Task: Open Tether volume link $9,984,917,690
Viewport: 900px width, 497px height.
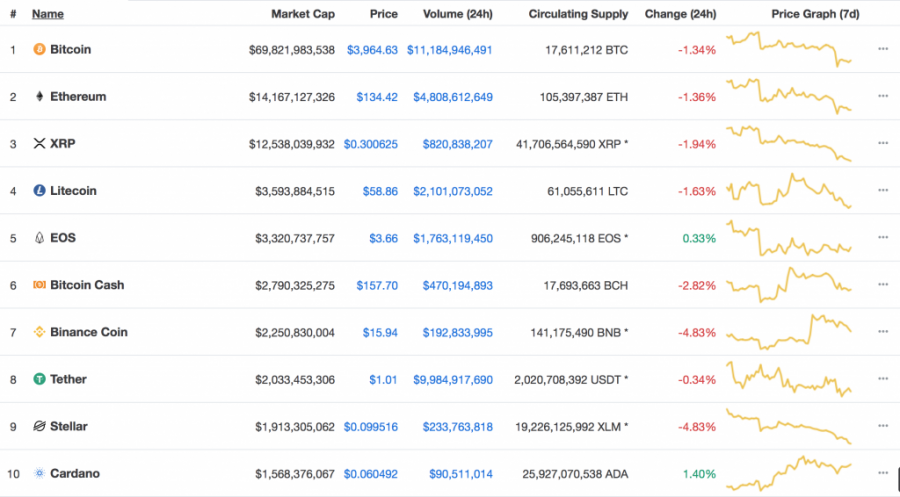Action: click(453, 379)
